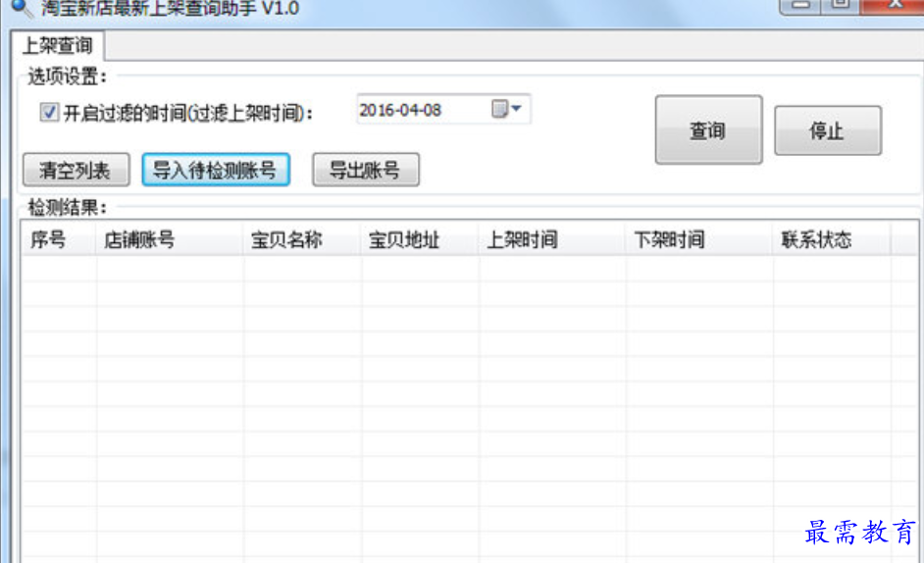Click the 停止 button
This screenshot has width=924, height=563.
point(827,130)
